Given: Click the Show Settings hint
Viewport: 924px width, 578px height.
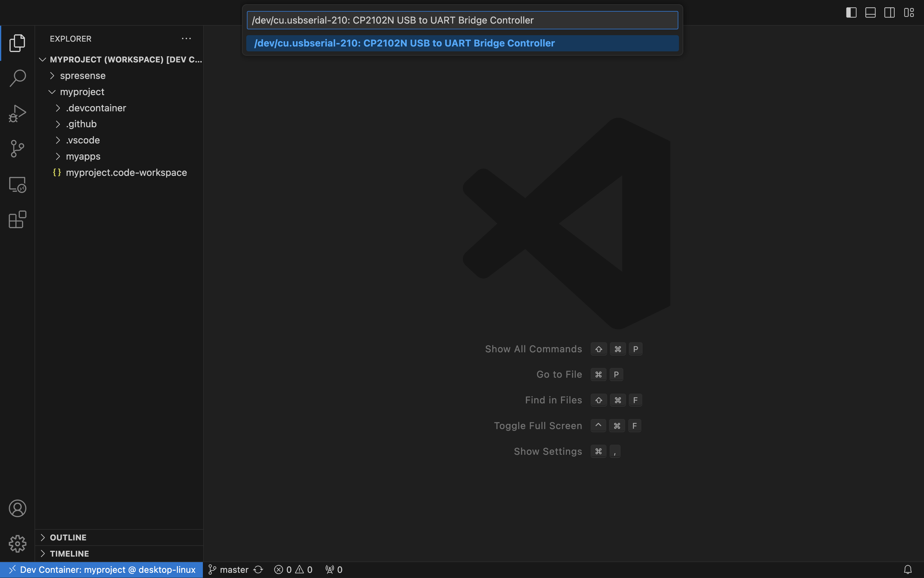Looking at the screenshot, I should 548,451.
